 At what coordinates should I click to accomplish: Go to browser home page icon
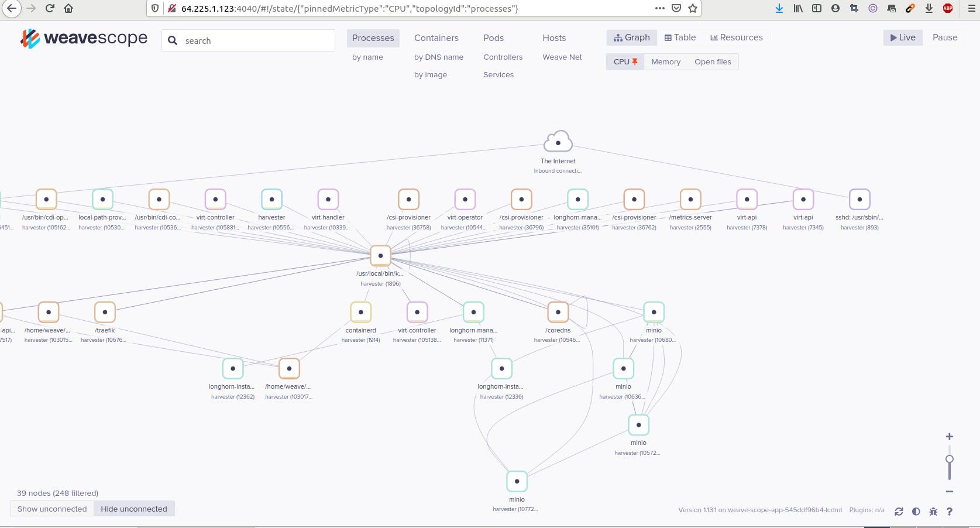click(x=68, y=8)
